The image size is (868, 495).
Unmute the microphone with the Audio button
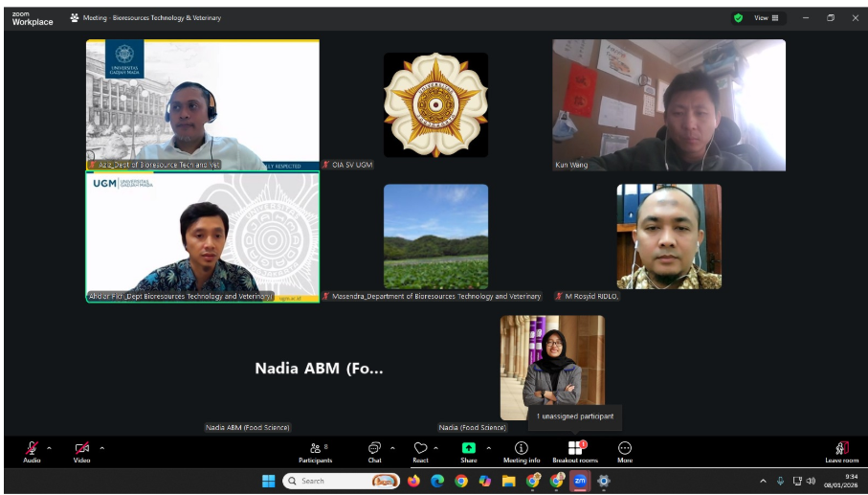pos(32,449)
